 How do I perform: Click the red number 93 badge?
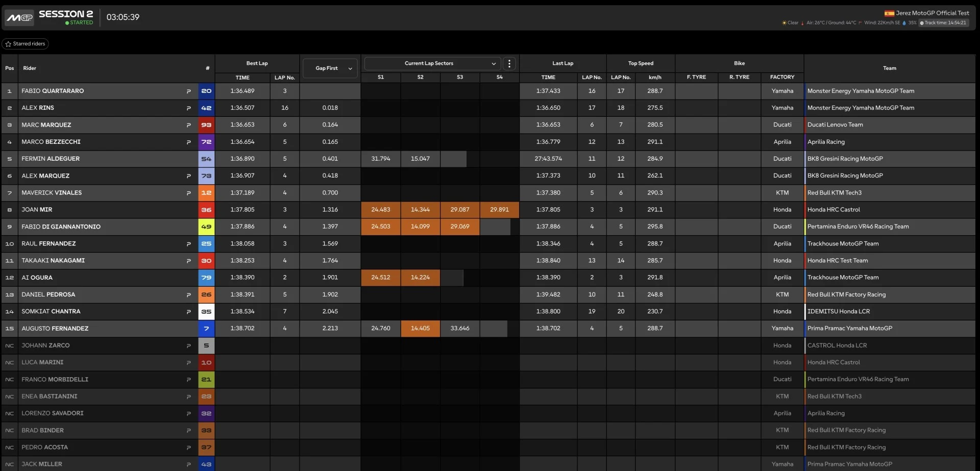(206, 125)
